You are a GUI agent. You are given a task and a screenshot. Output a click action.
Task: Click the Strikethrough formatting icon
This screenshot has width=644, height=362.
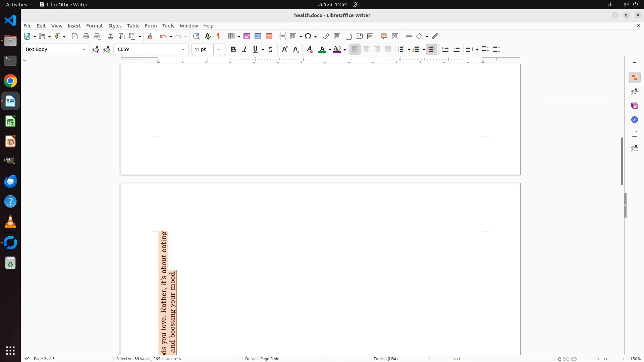(x=271, y=49)
